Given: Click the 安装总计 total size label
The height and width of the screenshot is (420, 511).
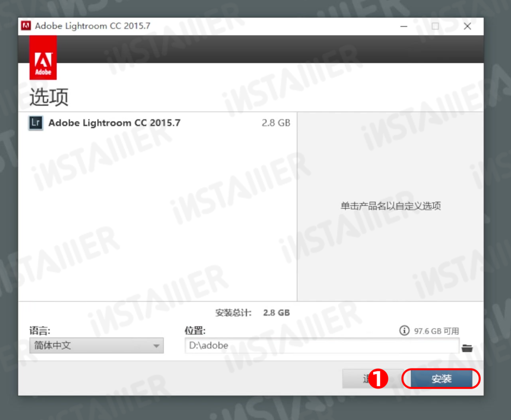Looking at the screenshot, I should pos(233,313).
